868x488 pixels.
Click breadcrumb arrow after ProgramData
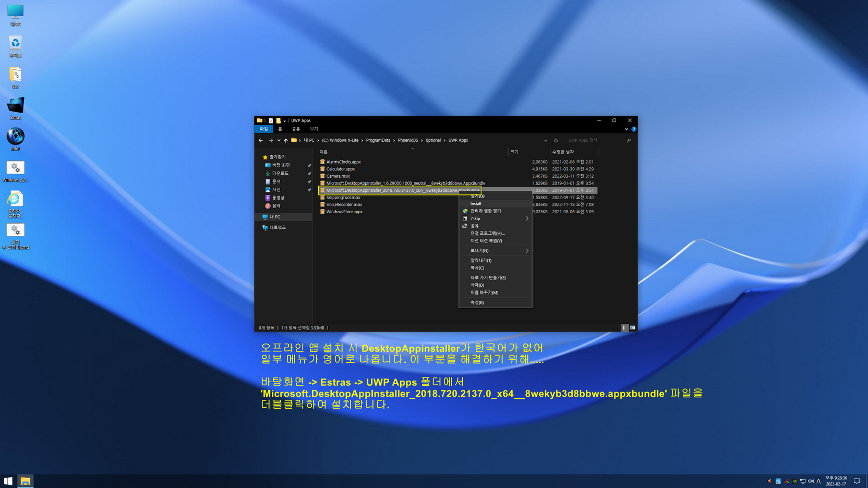[394, 140]
